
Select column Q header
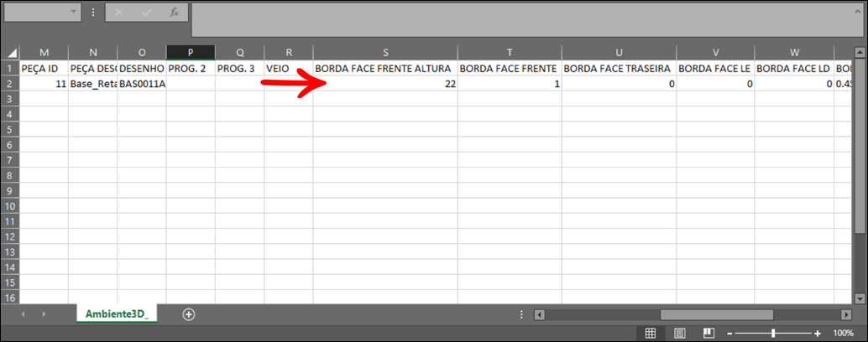click(240, 53)
